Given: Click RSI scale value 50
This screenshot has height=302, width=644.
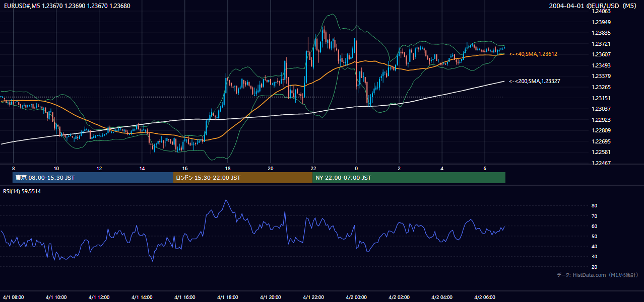Looking at the screenshot, I should [x=594, y=236].
